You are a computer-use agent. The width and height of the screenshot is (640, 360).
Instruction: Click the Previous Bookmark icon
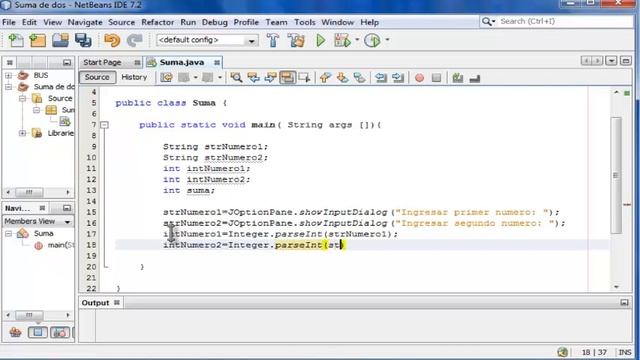(325, 77)
